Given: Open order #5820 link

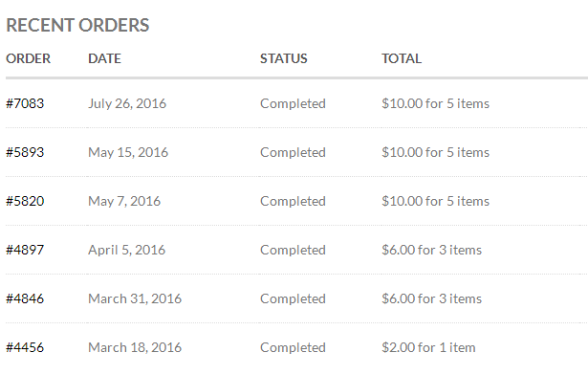Looking at the screenshot, I should 25,201.
